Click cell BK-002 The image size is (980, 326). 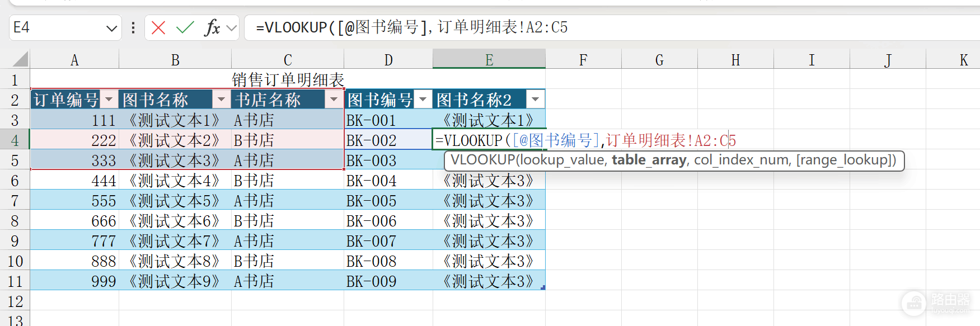(x=388, y=140)
